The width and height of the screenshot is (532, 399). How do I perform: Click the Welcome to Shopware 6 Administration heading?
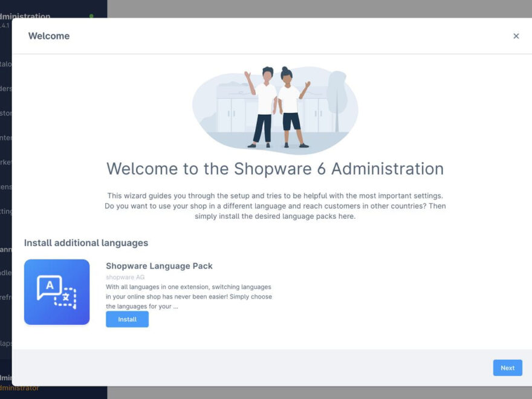tap(275, 169)
